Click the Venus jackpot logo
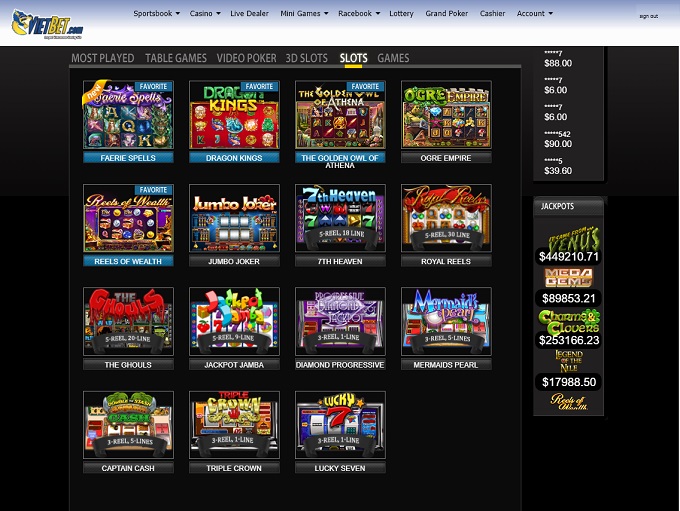 click(x=568, y=238)
